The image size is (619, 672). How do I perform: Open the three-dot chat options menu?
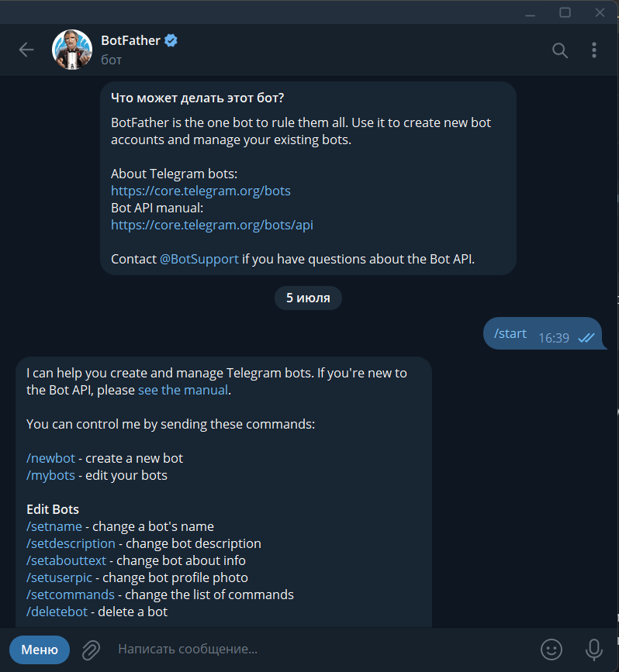tap(594, 50)
